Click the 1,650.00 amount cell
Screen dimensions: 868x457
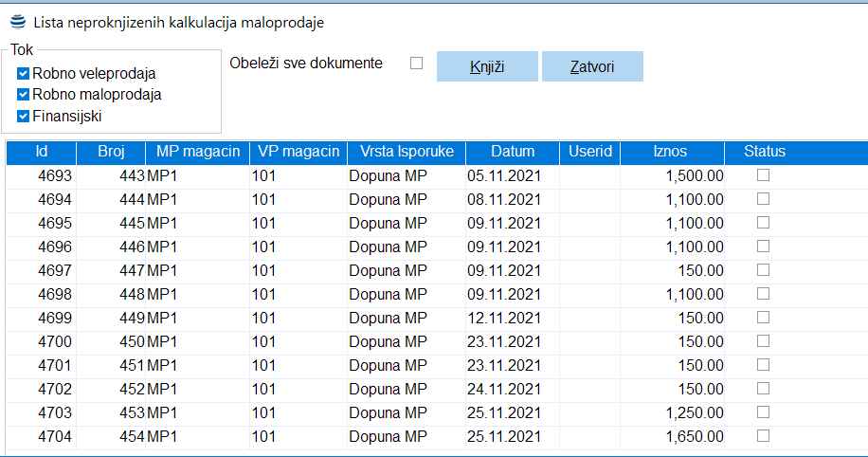pos(694,436)
